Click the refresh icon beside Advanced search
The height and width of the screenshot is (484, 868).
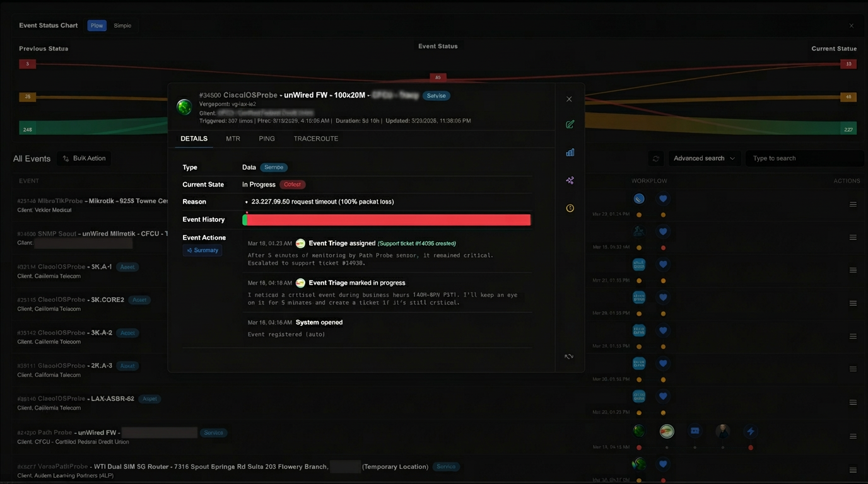(x=656, y=159)
